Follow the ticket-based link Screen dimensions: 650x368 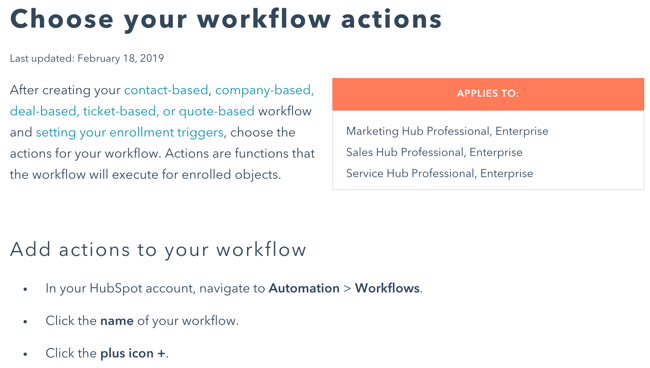coord(120,111)
